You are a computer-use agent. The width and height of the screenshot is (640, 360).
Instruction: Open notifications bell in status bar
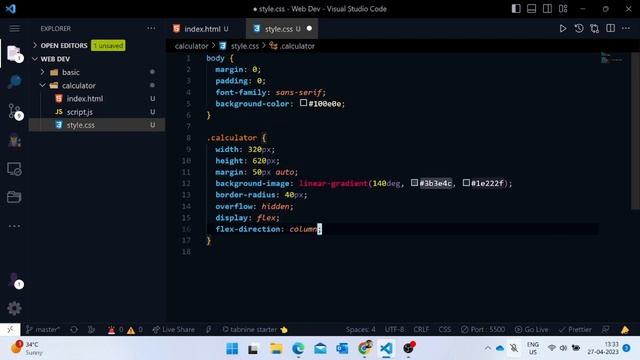625,329
